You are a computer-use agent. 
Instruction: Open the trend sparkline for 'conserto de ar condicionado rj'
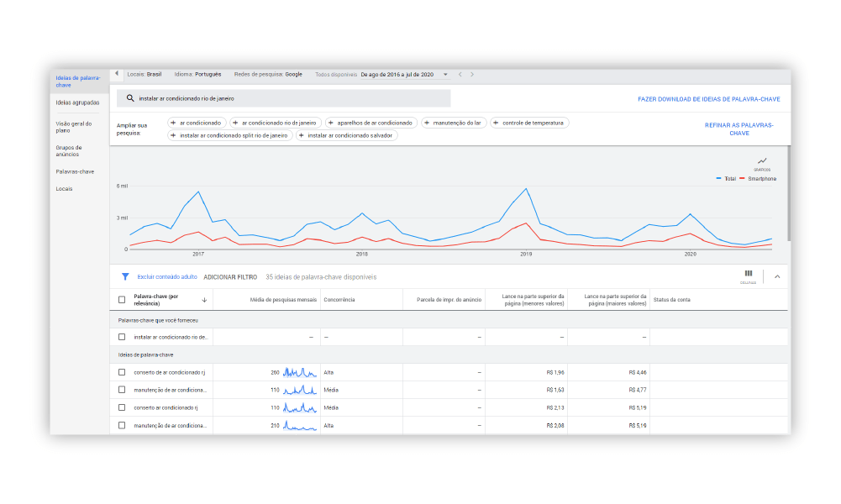pos(300,372)
